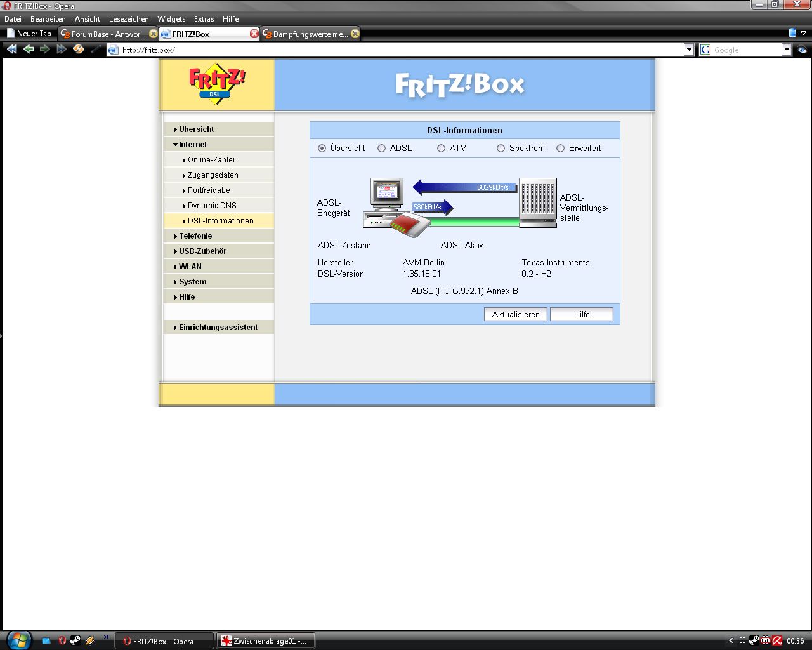The image size is (812, 650).
Task: Select the Erweitert radio button
Action: click(x=560, y=148)
